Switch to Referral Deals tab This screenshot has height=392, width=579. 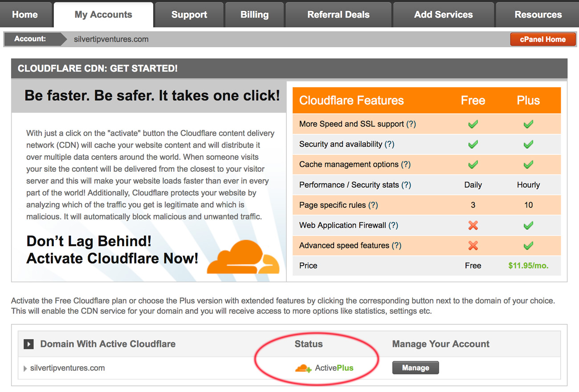click(338, 14)
